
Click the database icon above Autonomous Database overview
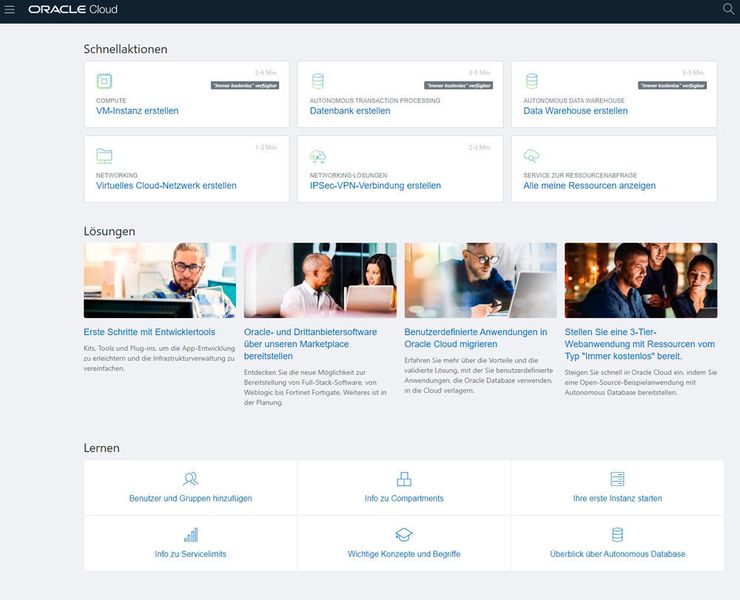617,535
